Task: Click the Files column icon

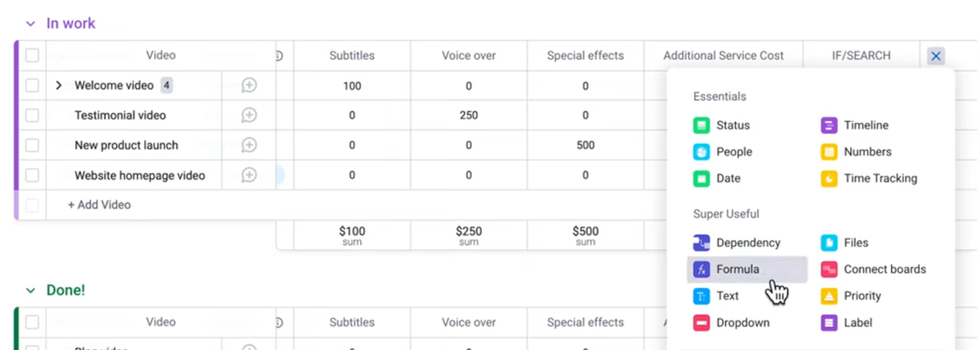Action: click(x=829, y=243)
